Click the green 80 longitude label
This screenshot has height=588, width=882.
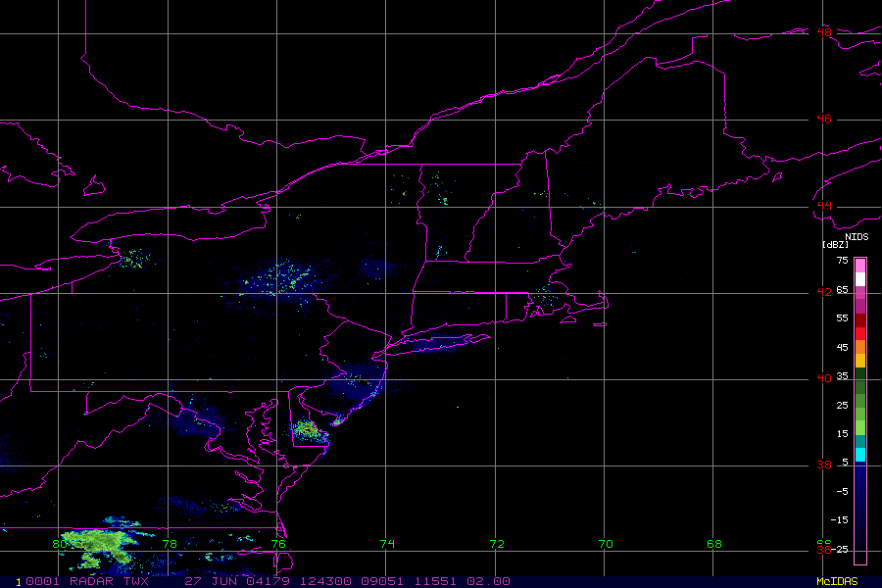click(59, 544)
